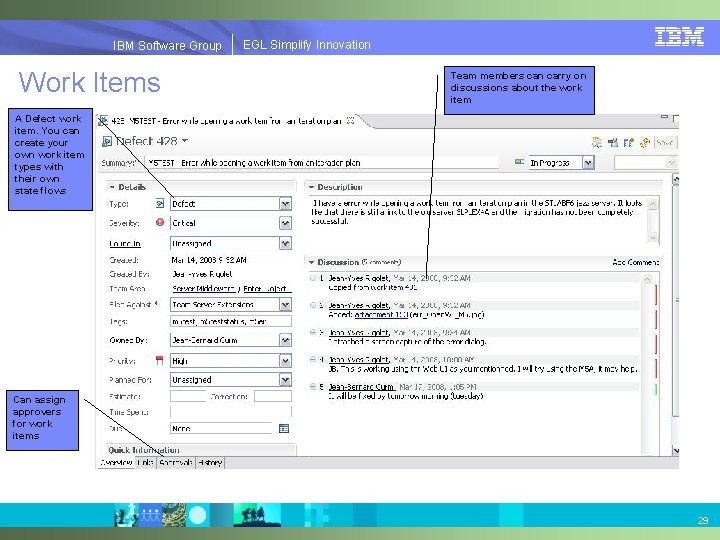Click the green state icon beside In Progress
Image resolution: width=720 pixels, height=540 pixels.
click(519, 162)
